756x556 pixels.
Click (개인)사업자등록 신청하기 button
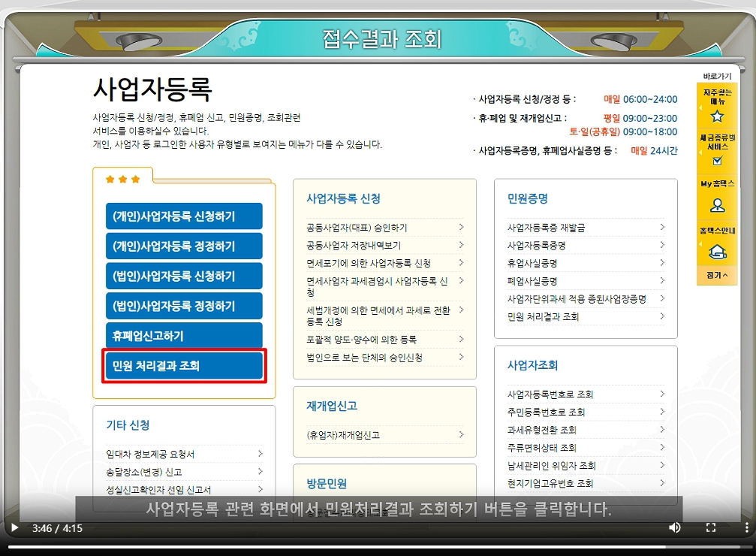(x=184, y=216)
